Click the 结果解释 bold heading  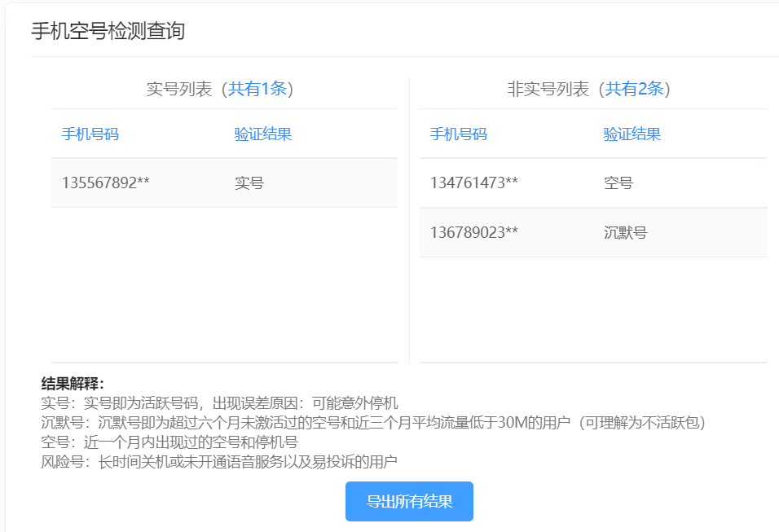(x=73, y=384)
